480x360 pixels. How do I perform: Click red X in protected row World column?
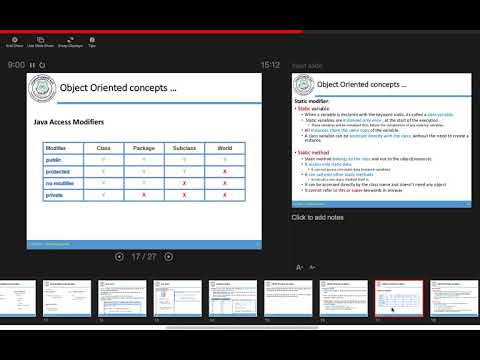click(x=225, y=171)
